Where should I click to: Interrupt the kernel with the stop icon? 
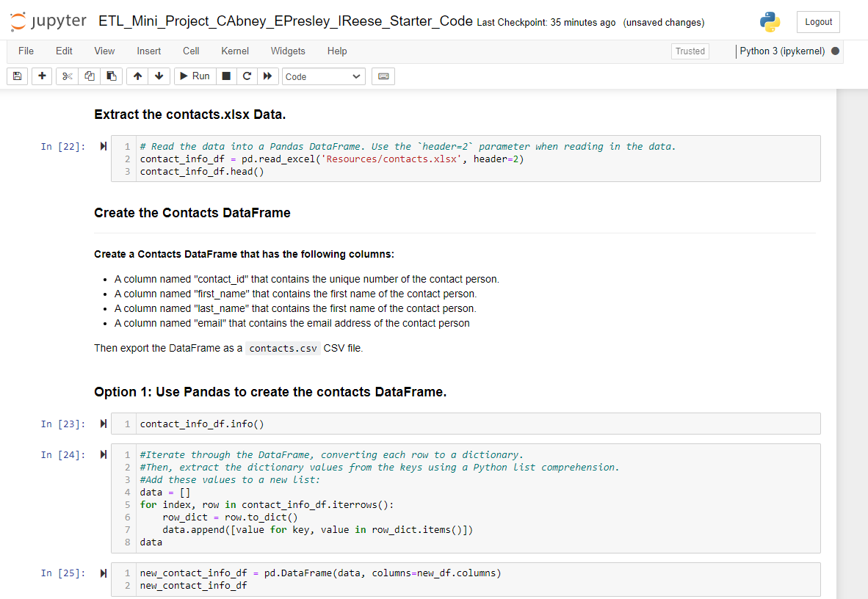[x=226, y=76]
